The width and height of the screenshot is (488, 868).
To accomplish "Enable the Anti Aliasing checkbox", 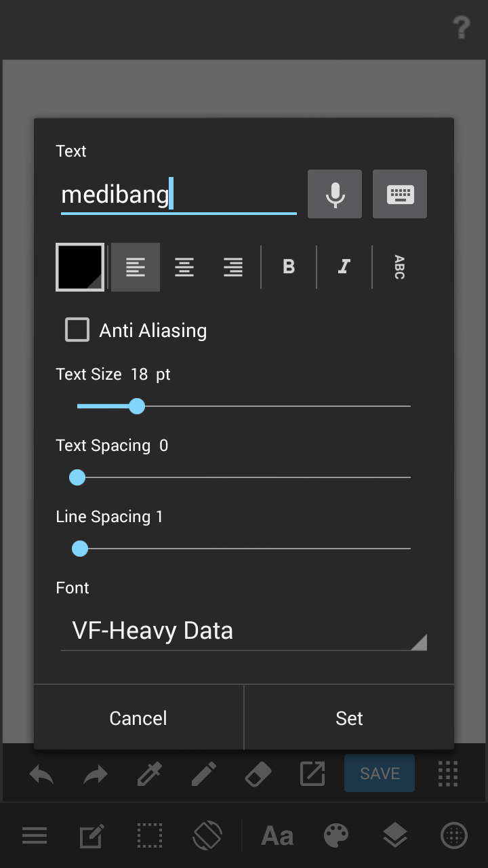I will pyautogui.click(x=77, y=330).
